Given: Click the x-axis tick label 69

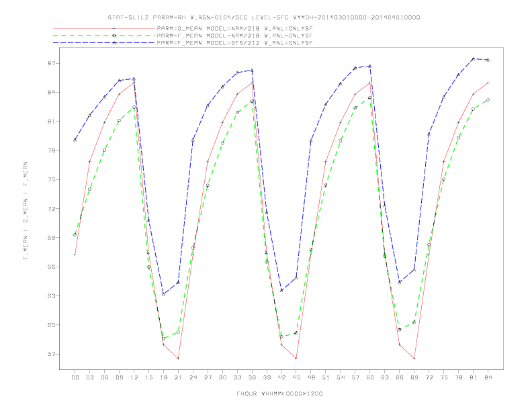Looking at the screenshot, I should (x=414, y=377).
